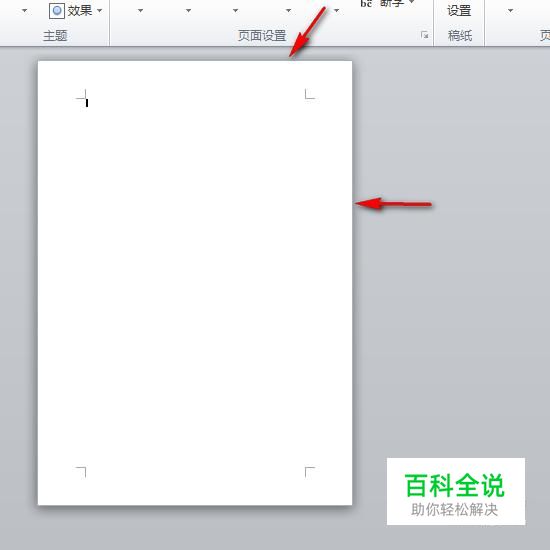
Task: Open leftmost dropdown arrow in 页面设置 group
Action: (x=140, y=11)
